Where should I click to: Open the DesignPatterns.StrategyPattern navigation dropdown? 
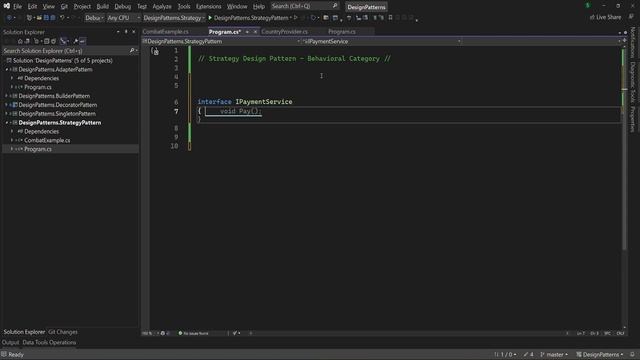(222, 41)
